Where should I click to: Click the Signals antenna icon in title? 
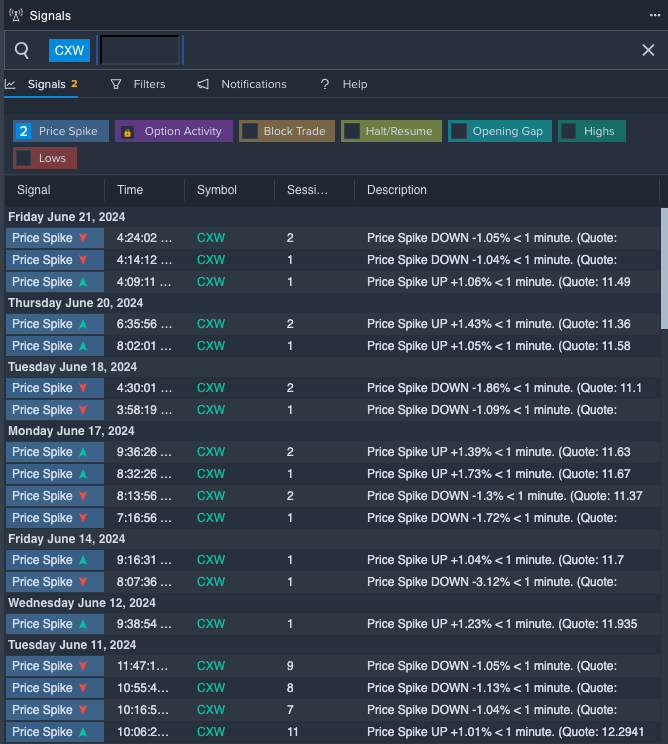16,15
